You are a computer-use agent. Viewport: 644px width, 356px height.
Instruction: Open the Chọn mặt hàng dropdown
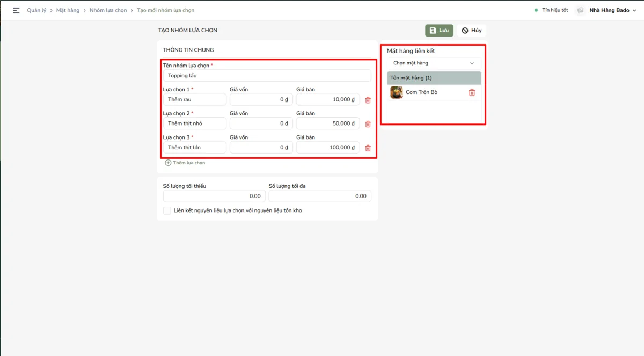[434, 63]
